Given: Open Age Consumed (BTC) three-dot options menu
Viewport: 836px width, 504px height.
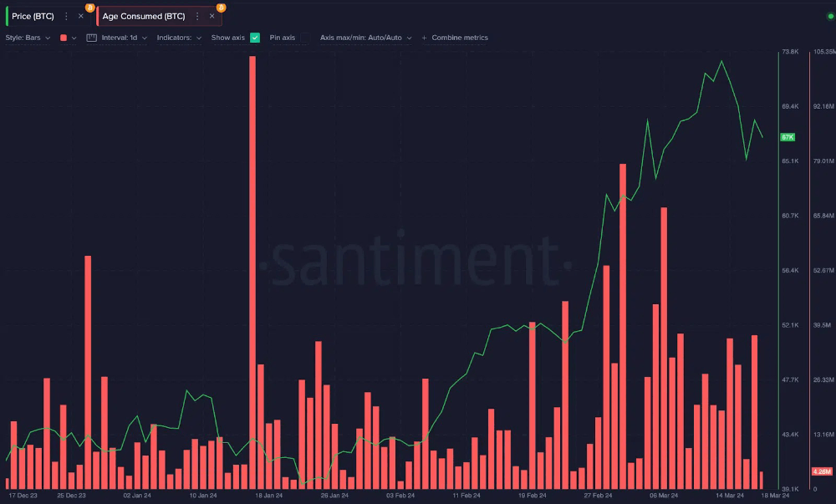Looking at the screenshot, I should (197, 17).
